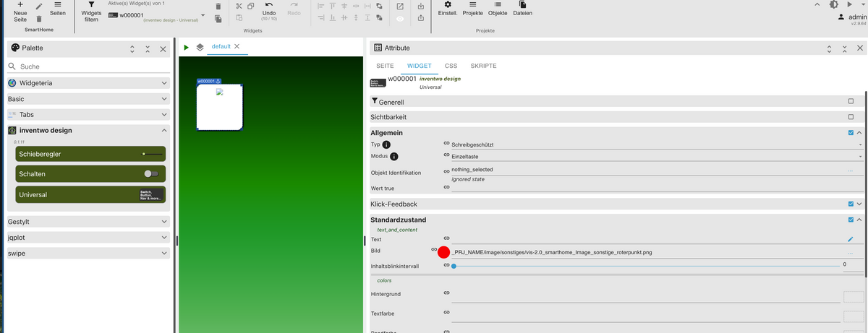Send widget to back icon
The image size is (868, 333).
[380, 18]
